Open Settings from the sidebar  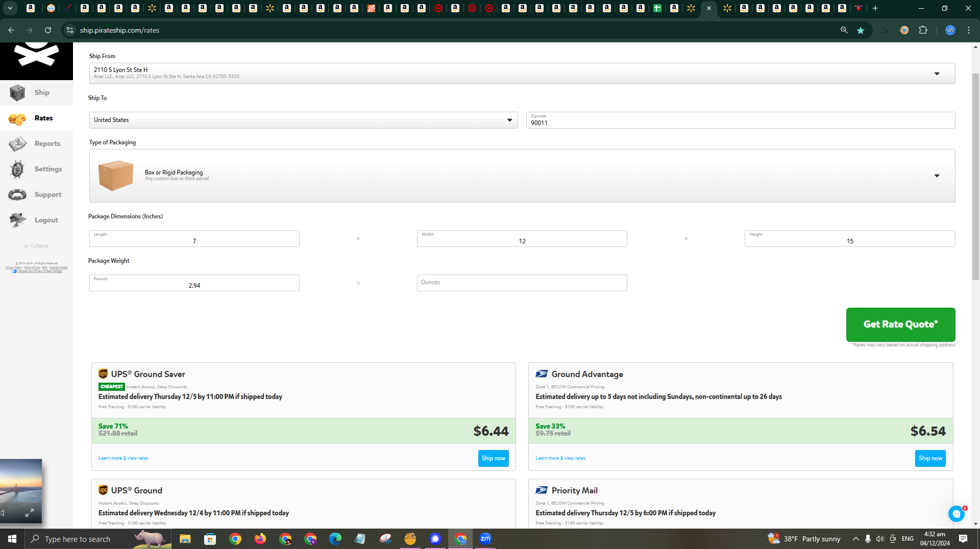[36, 169]
